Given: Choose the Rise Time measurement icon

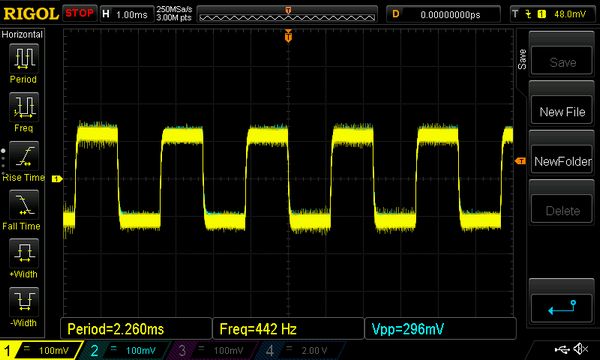Looking at the screenshot, I should tap(24, 156).
